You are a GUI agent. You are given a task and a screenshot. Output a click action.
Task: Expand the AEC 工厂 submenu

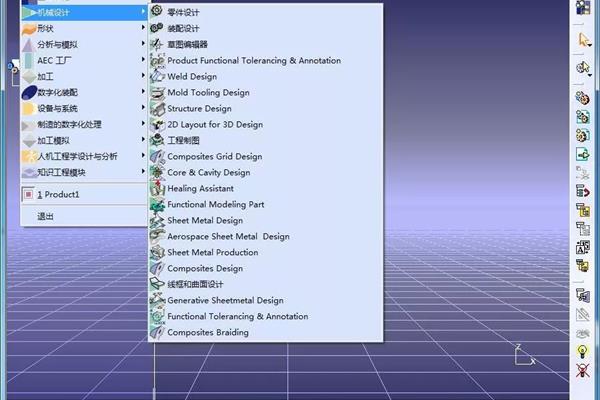(84, 60)
